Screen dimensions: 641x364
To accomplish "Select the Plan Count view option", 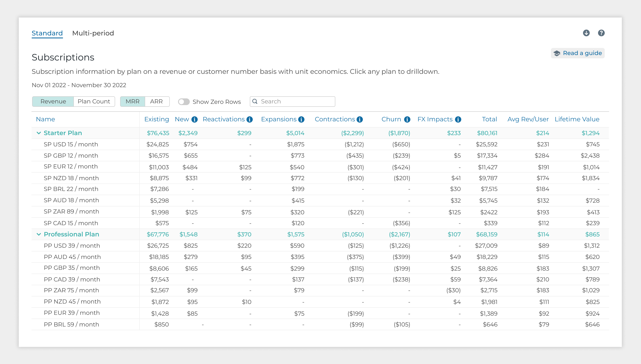I will 94,102.
